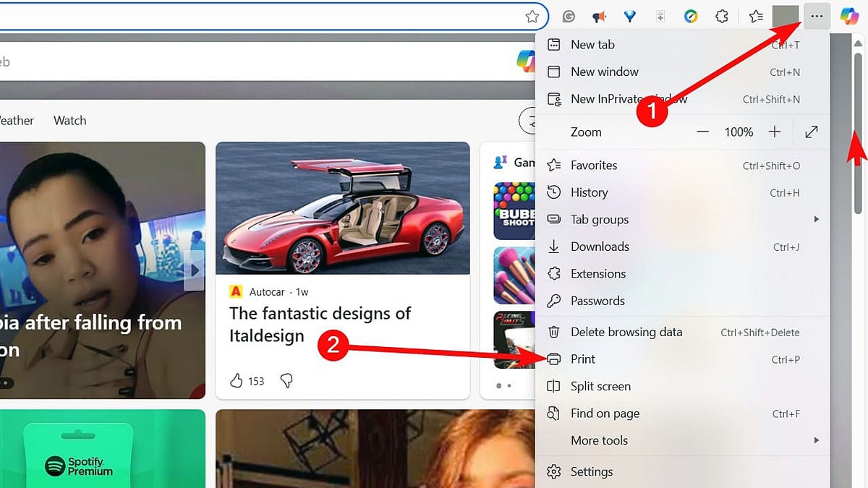Open the browser Extensions puzzle icon
The height and width of the screenshot is (488, 868).
click(721, 16)
